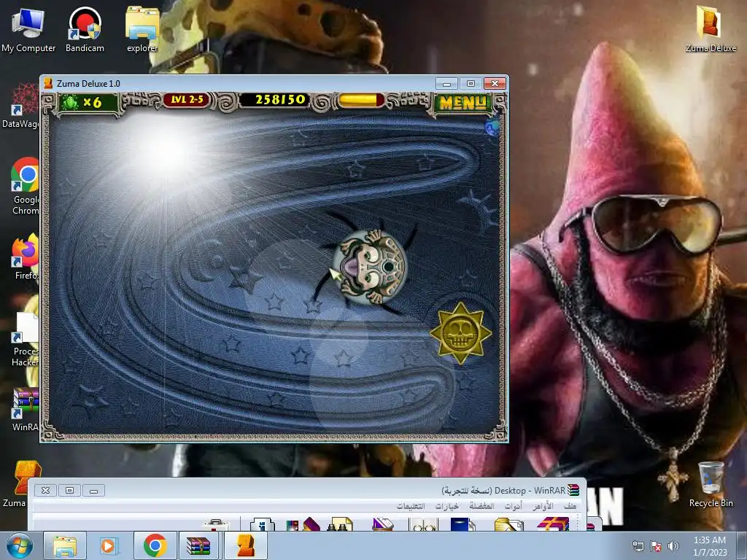
Task: Open the clock showing 1:35 AM
Action: (x=710, y=546)
